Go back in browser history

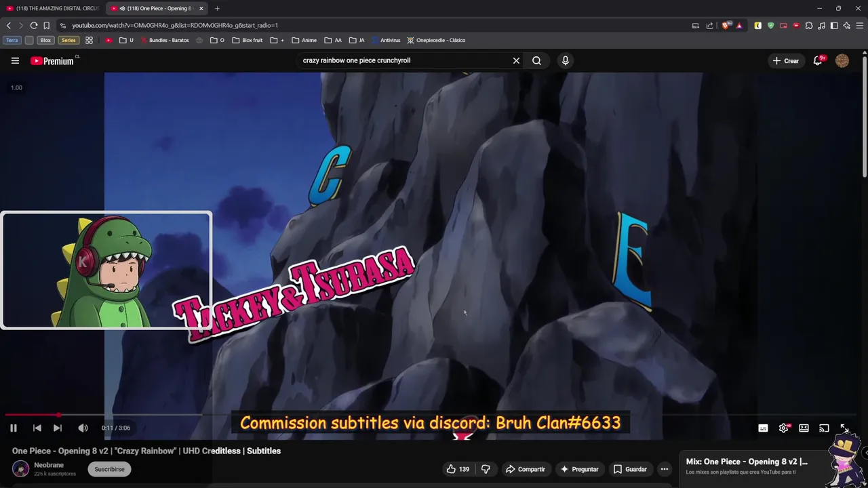[x=8, y=25]
